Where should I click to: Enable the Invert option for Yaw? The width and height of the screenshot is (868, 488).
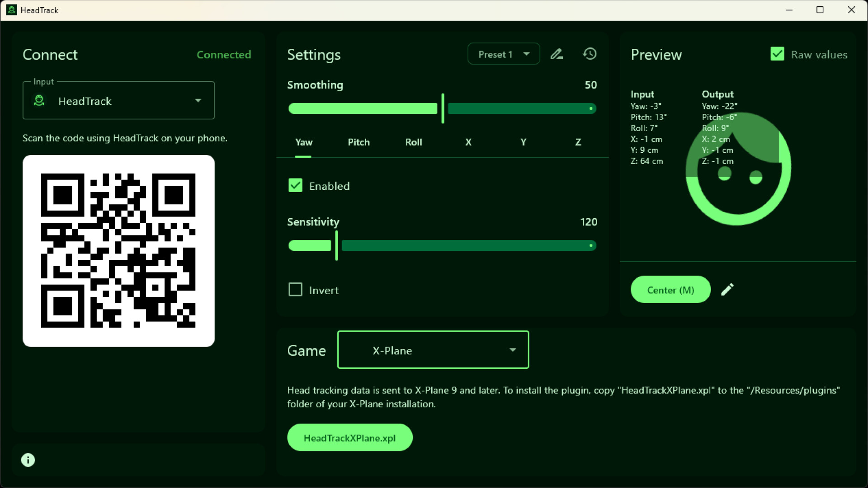295,289
